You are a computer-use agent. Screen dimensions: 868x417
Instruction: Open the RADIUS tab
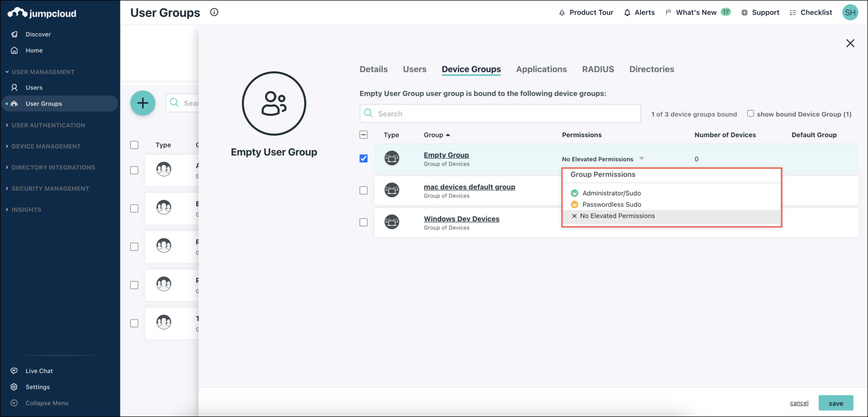[598, 69]
